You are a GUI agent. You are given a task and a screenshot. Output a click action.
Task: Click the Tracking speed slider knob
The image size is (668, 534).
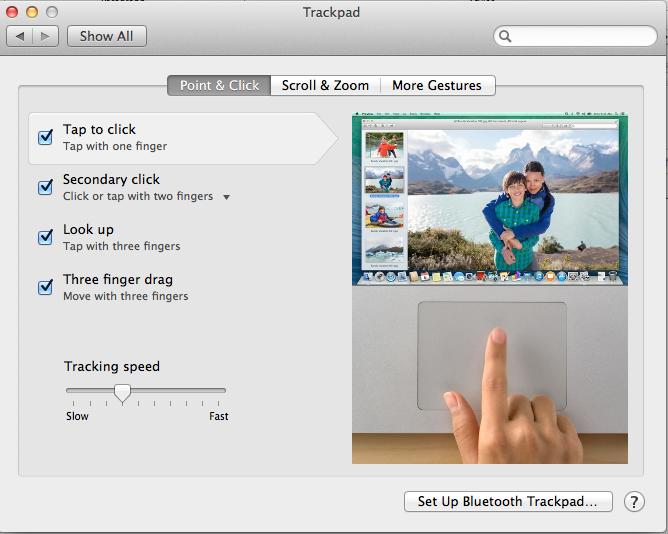pyautogui.click(x=122, y=393)
